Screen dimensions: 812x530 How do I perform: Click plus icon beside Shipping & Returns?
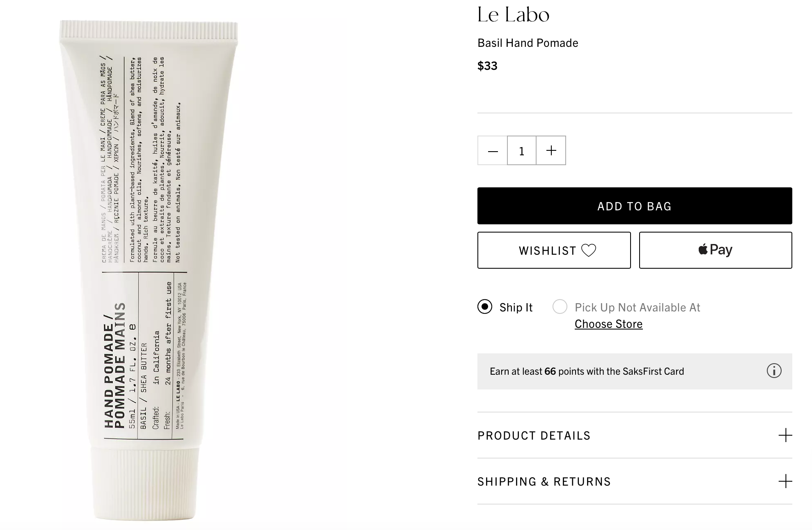[x=785, y=482]
